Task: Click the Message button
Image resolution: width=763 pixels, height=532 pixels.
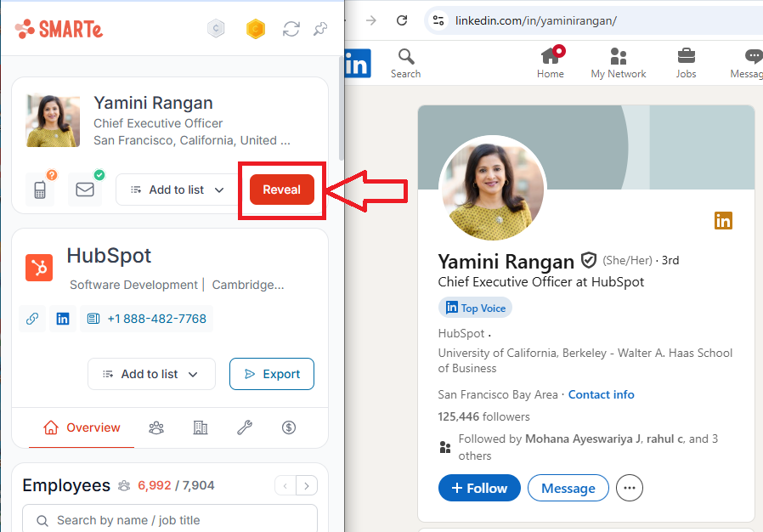Action: (568, 488)
